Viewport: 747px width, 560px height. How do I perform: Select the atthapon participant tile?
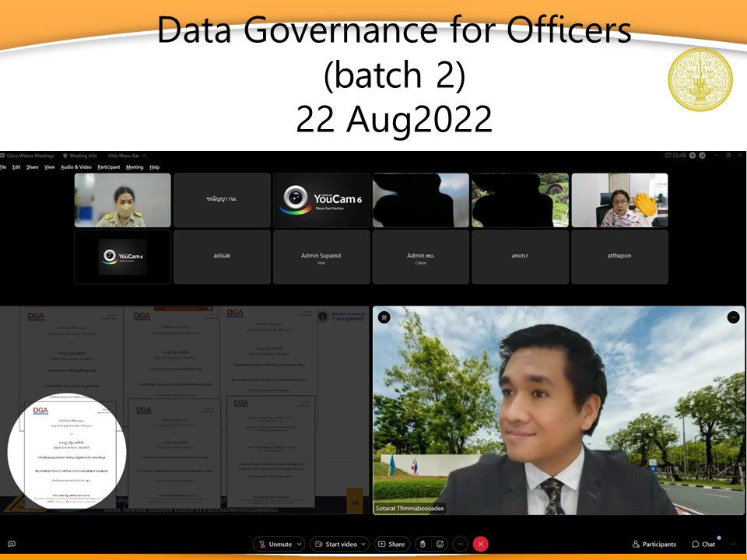(619, 257)
